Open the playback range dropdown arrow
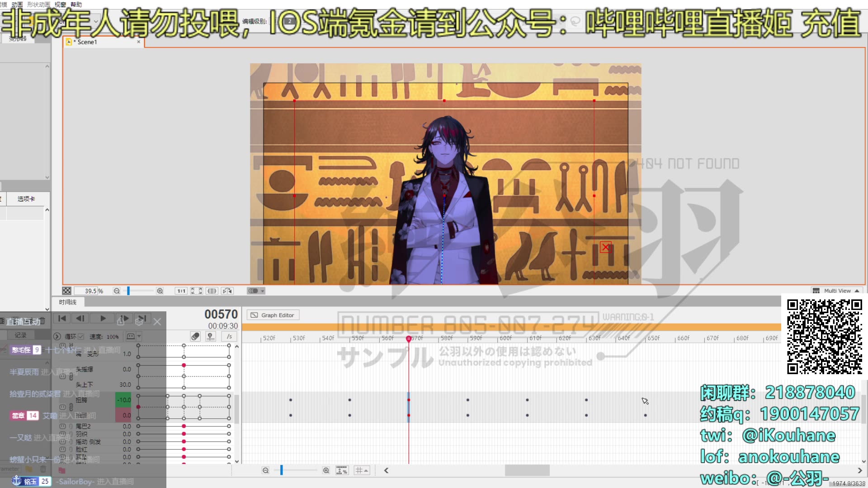The height and width of the screenshot is (488, 868). coord(139,336)
